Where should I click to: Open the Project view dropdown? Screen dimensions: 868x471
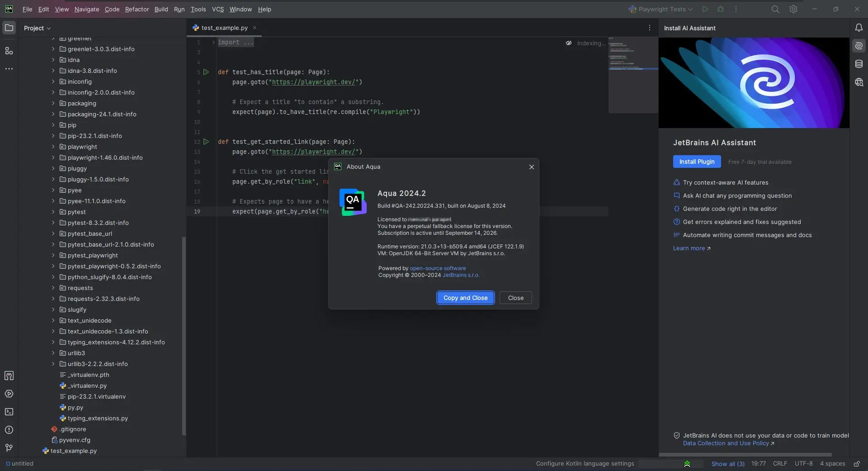click(x=37, y=28)
